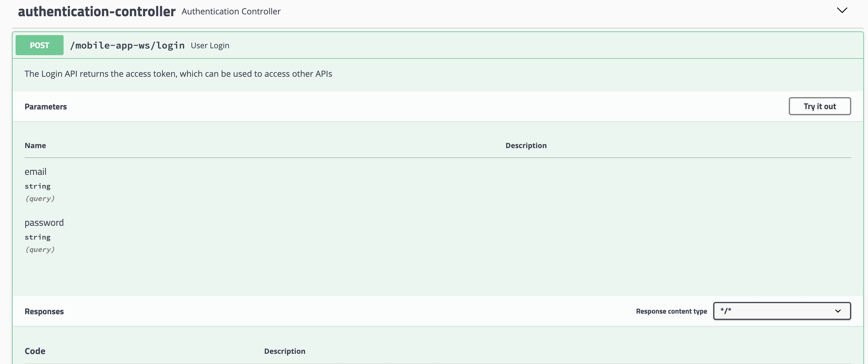
Task: Click the Name column header
Action: [35, 145]
